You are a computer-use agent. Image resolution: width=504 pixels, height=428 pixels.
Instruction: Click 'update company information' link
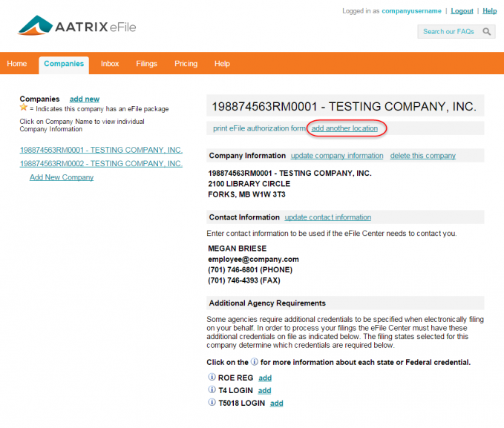click(x=337, y=156)
